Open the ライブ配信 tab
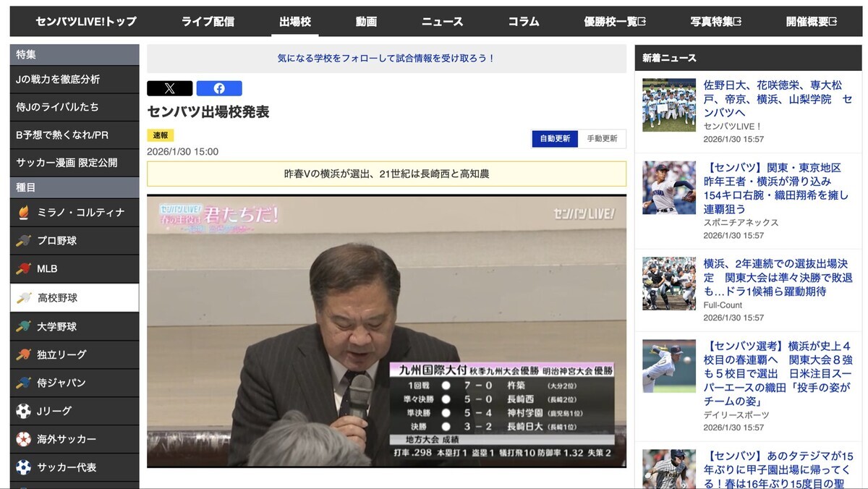Image resolution: width=868 pixels, height=489 pixels. point(208,22)
